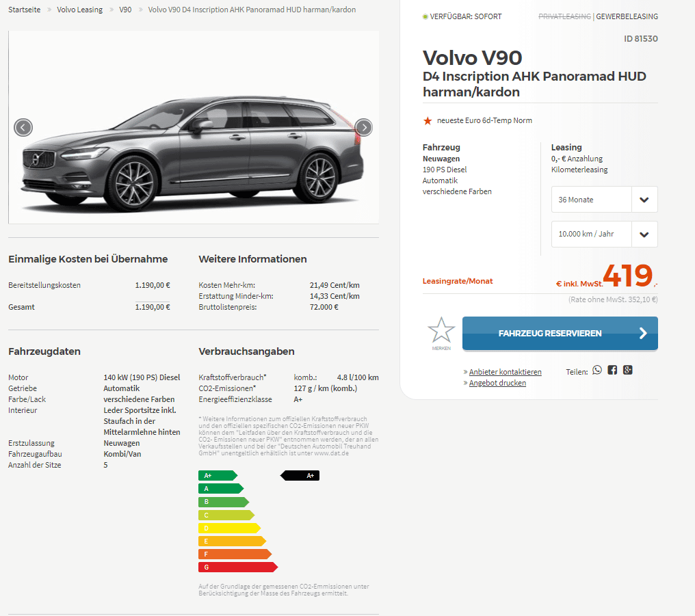Click the Bruttolistenpreis 72.000 € value
The height and width of the screenshot is (616, 695).
pos(324,307)
